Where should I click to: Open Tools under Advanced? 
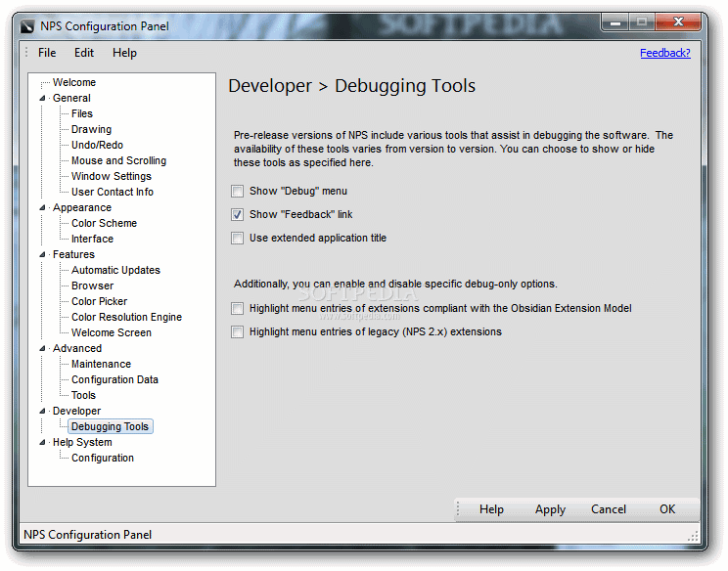tap(83, 396)
